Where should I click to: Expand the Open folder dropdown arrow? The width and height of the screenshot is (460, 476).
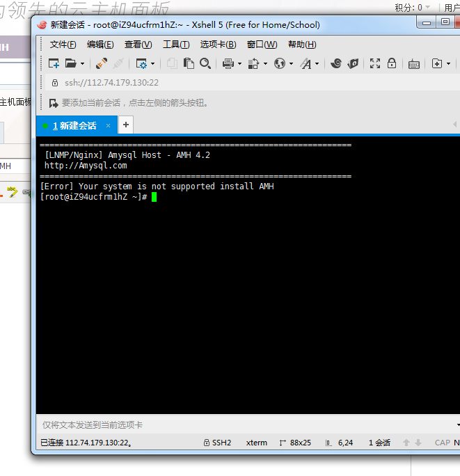point(83,64)
